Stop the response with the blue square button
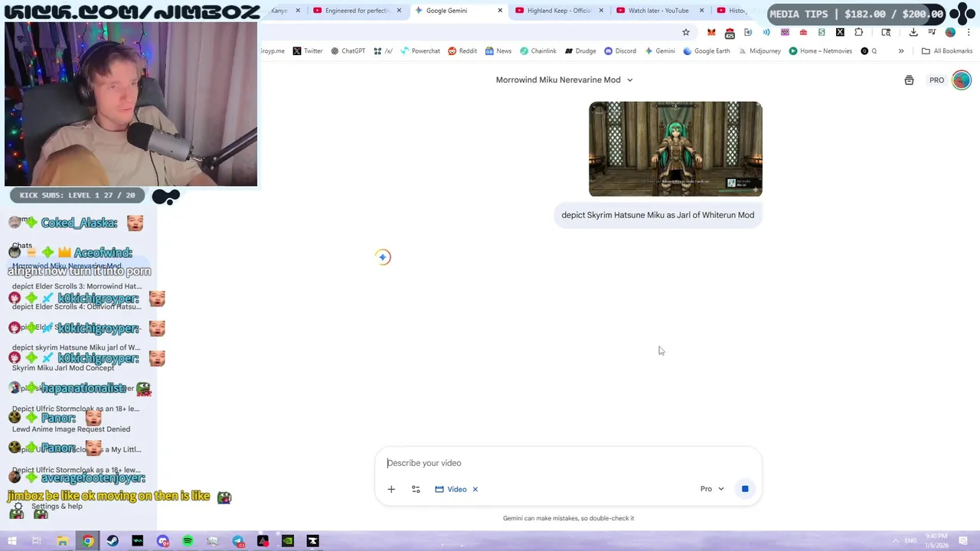The width and height of the screenshot is (980, 551). (x=745, y=489)
